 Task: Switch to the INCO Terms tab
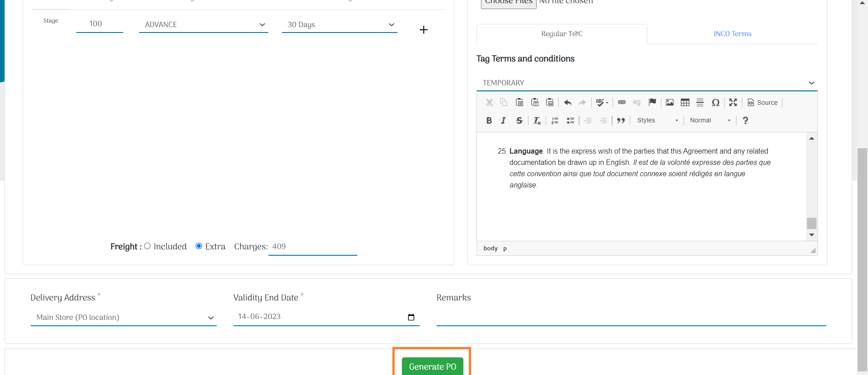coord(732,34)
